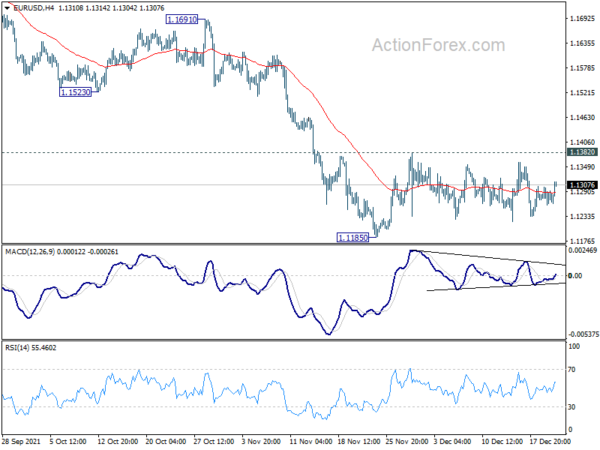The image size is (600, 450).
Task: Click the 1.15785 price axis value
Action: [x=582, y=68]
